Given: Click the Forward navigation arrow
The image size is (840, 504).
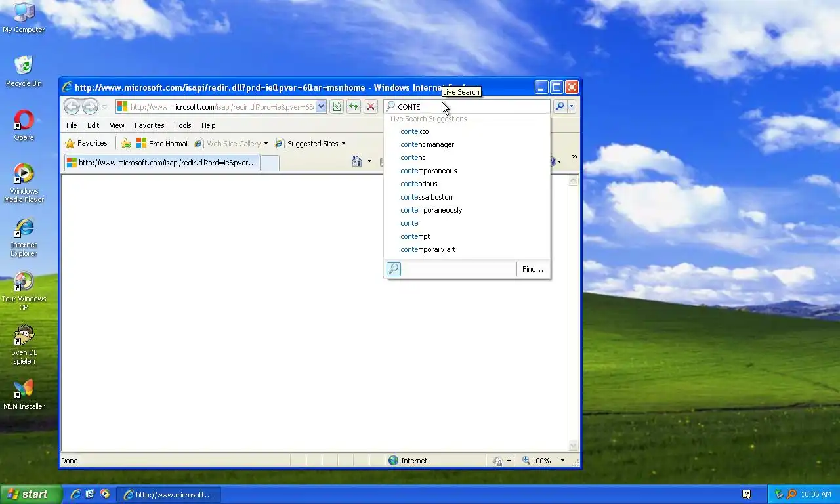Looking at the screenshot, I should [x=90, y=106].
